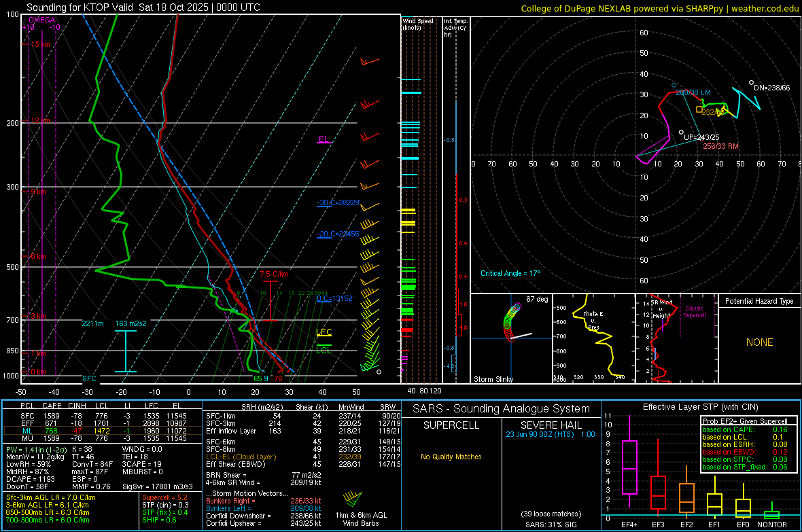
Task: Click the '-20 C=23456'' height label
Action: pyautogui.click(x=338, y=234)
